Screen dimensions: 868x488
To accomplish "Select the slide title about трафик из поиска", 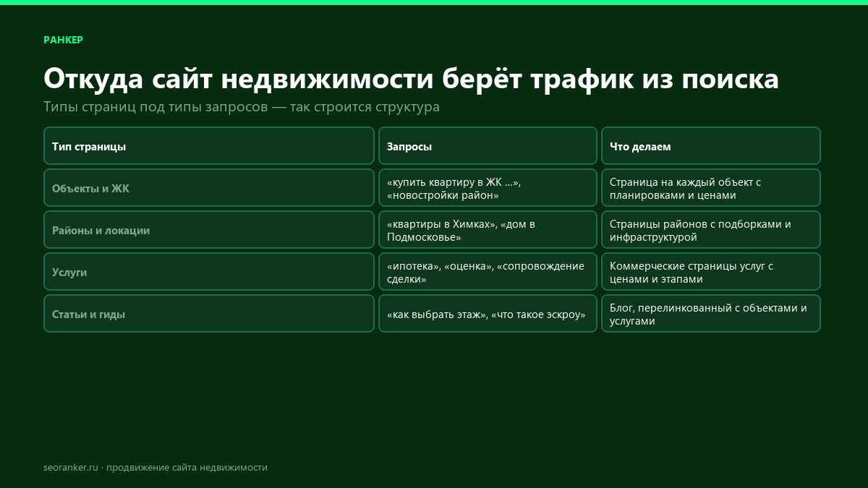I will (x=411, y=78).
